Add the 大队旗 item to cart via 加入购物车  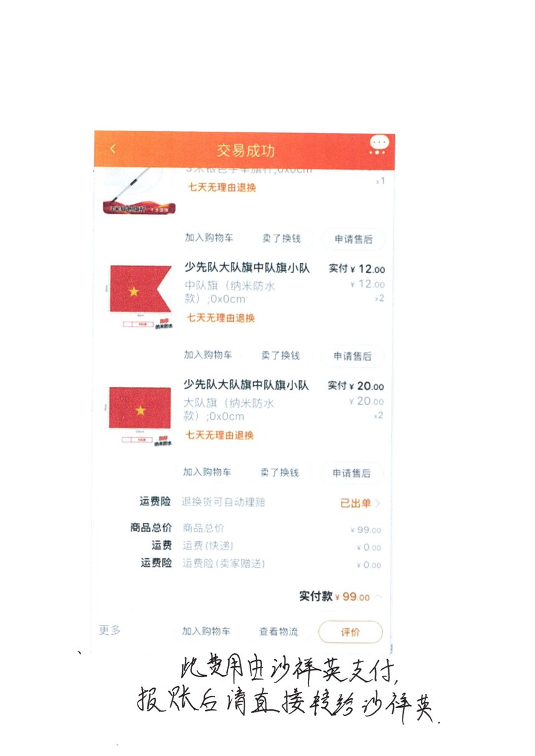click(207, 472)
